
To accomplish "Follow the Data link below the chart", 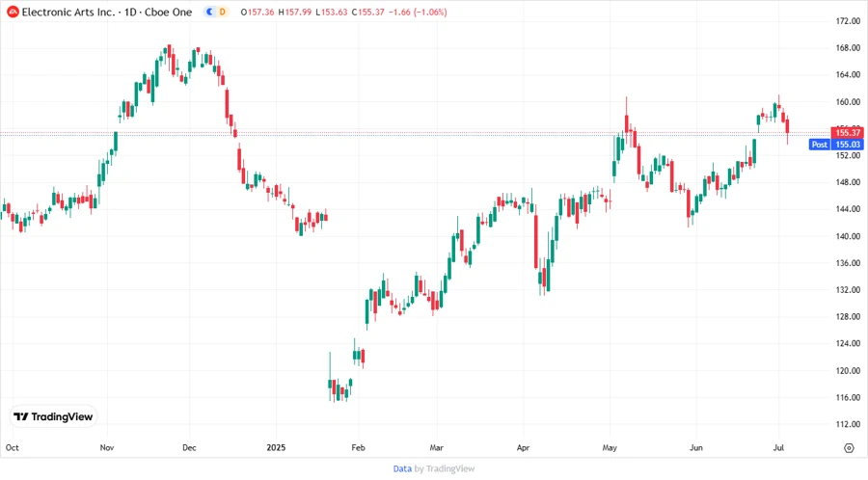I will (x=402, y=468).
